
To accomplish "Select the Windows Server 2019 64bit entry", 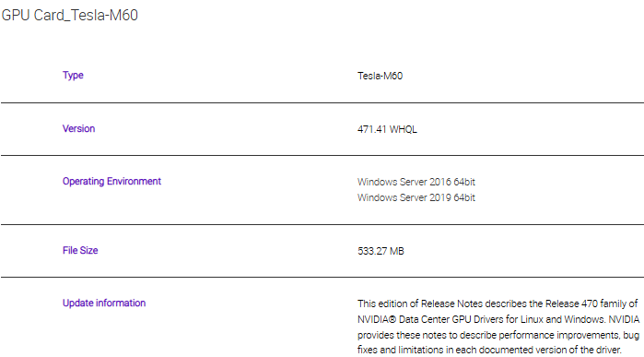I will pyautogui.click(x=416, y=197).
